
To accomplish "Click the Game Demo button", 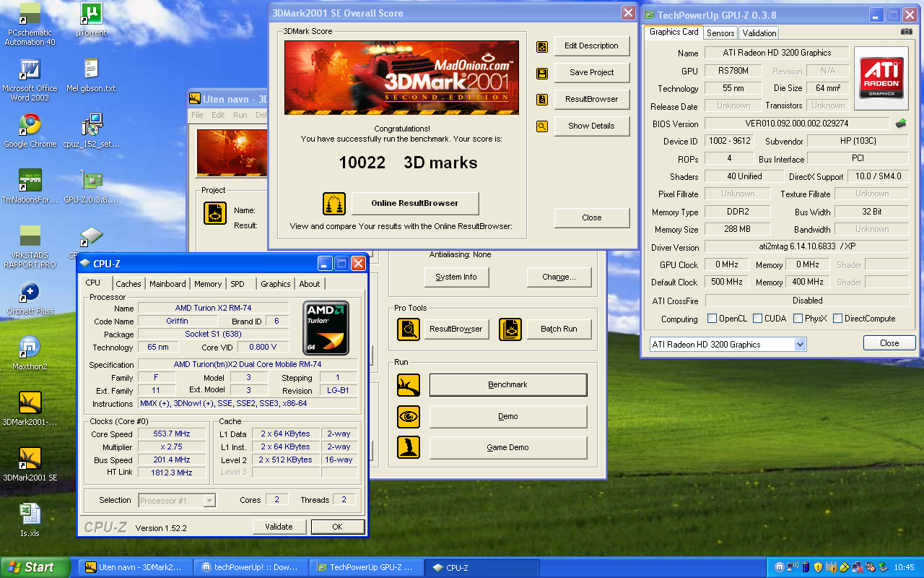I will 508,448.
